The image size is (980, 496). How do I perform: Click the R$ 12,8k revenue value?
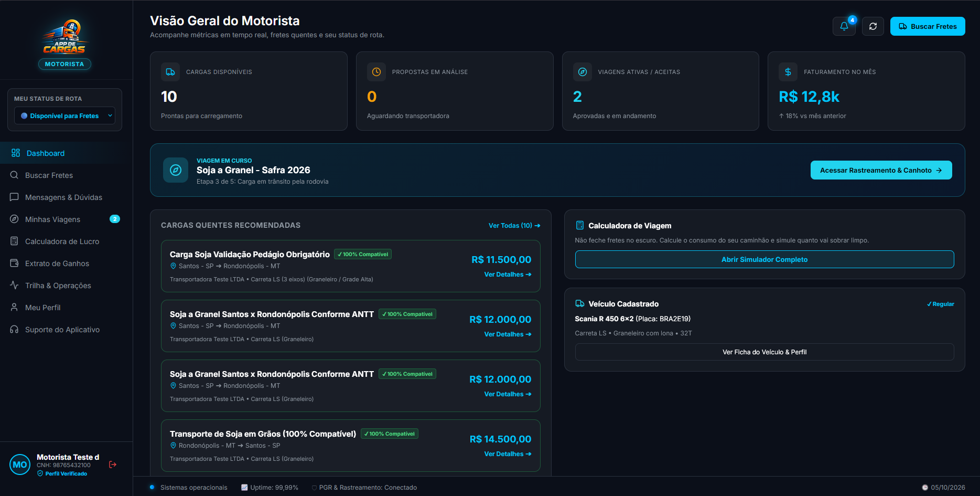point(809,97)
